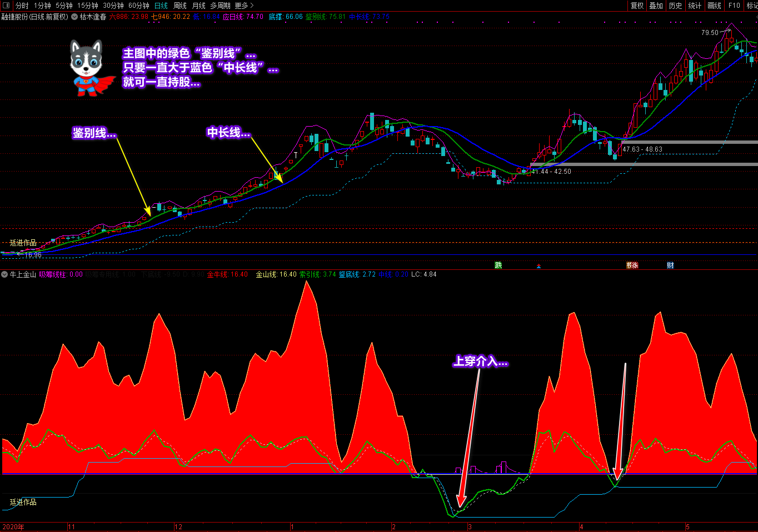Click the red up-arrow marker below chart

(538, 266)
